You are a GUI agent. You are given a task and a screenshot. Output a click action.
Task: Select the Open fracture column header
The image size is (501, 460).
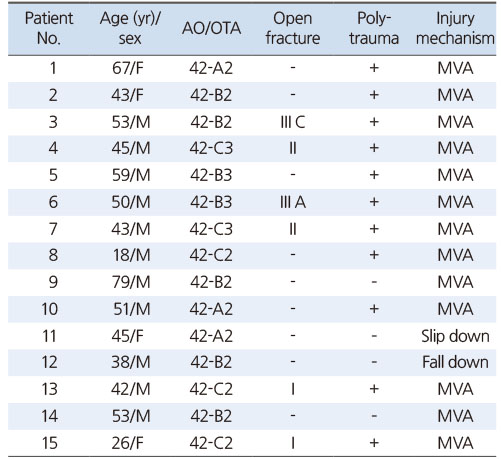pos(293,28)
